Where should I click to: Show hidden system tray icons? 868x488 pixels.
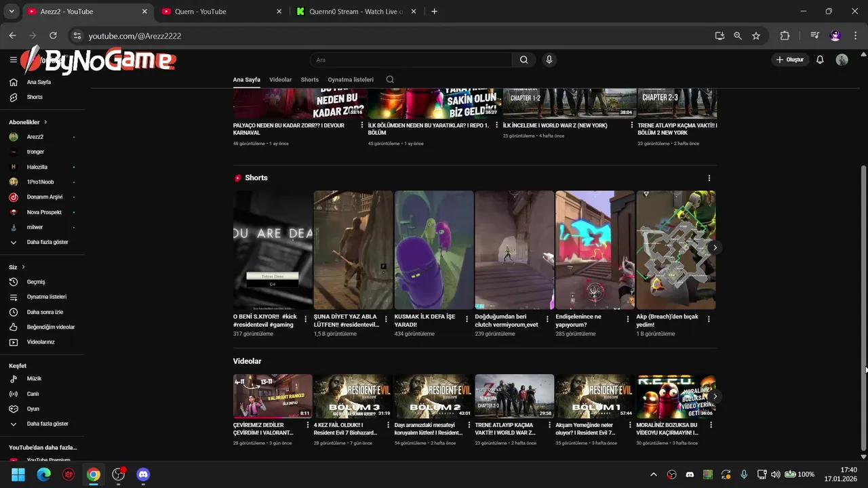click(x=654, y=474)
